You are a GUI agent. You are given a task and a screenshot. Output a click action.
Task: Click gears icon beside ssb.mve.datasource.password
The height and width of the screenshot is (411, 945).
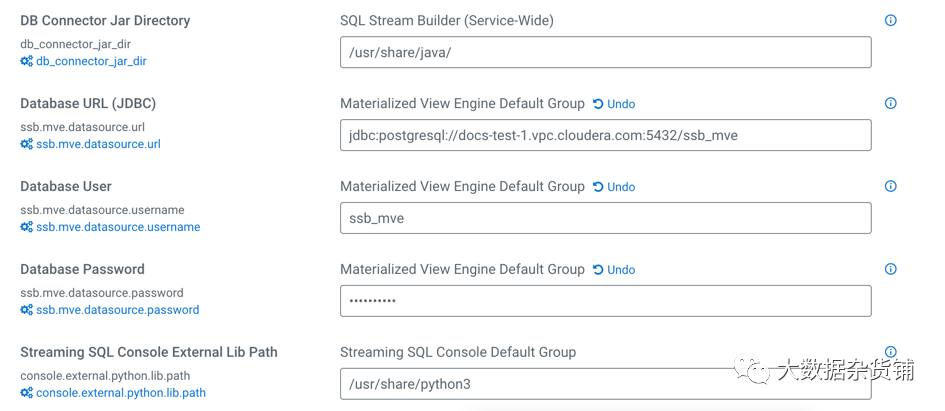tap(27, 310)
